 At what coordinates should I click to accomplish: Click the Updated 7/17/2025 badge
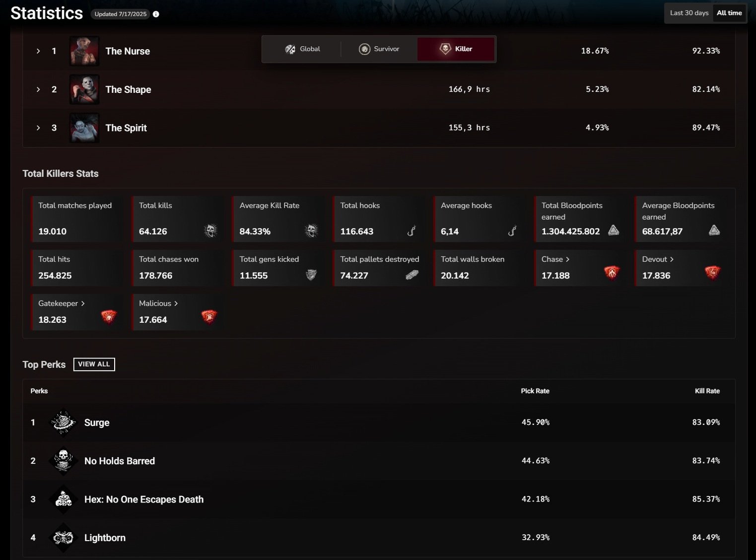121,14
